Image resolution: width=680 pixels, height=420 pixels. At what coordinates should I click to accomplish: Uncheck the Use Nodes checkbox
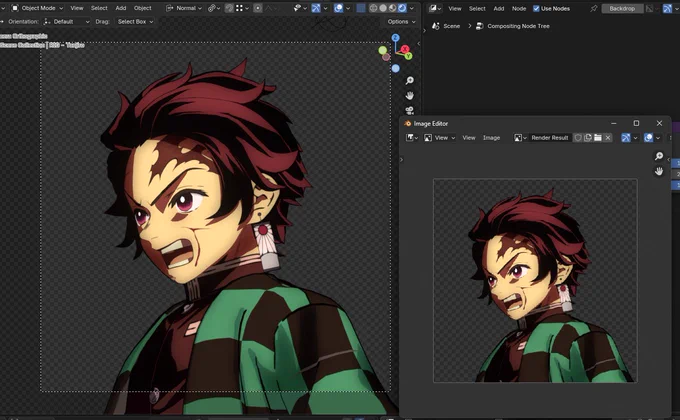tap(536, 8)
